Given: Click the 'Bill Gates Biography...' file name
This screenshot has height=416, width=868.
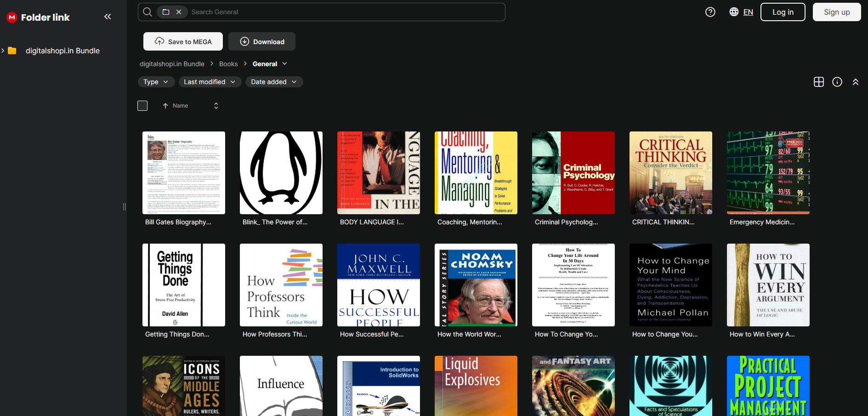Looking at the screenshot, I should [178, 222].
